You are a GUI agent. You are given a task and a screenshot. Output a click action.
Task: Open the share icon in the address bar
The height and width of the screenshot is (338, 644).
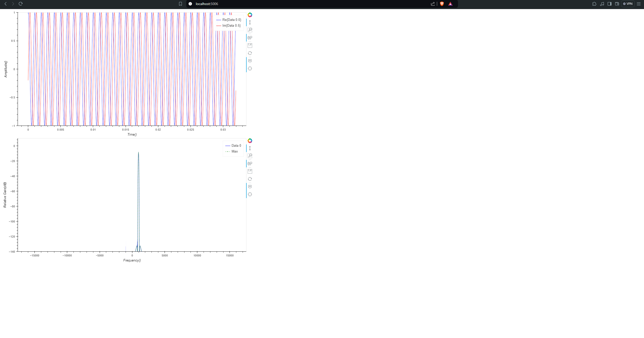click(x=433, y=4)
